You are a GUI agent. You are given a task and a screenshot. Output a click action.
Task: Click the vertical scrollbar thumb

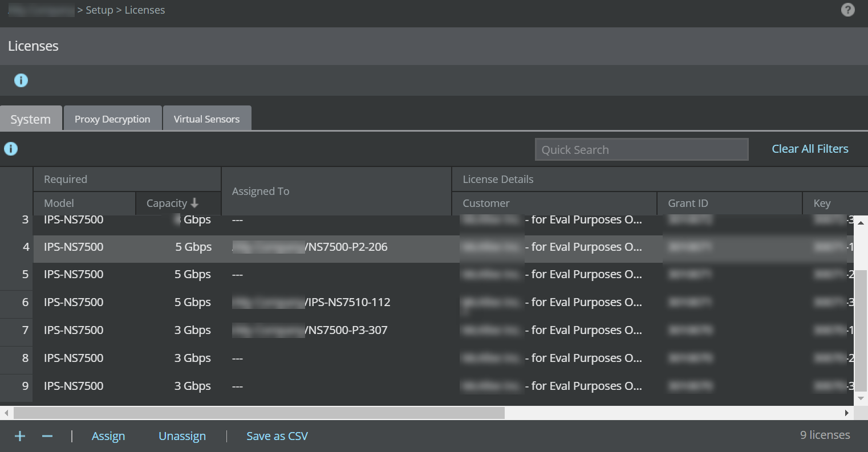(x=861, y=331)
